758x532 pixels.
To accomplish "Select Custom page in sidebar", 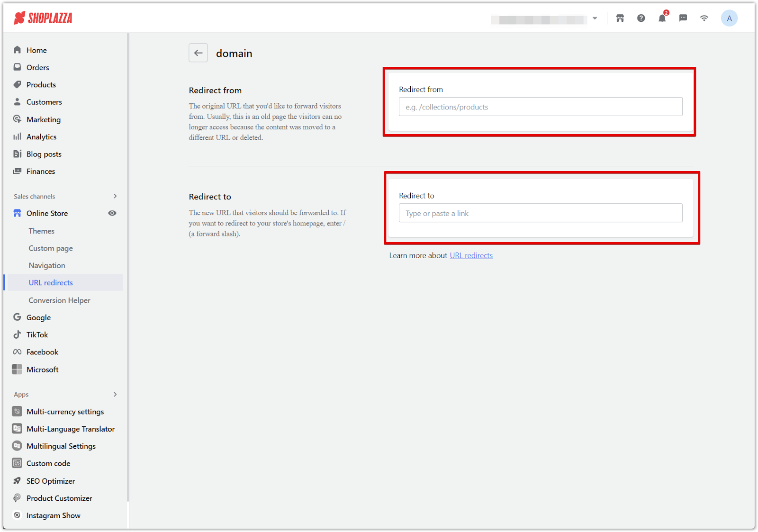I will (51, 248).
